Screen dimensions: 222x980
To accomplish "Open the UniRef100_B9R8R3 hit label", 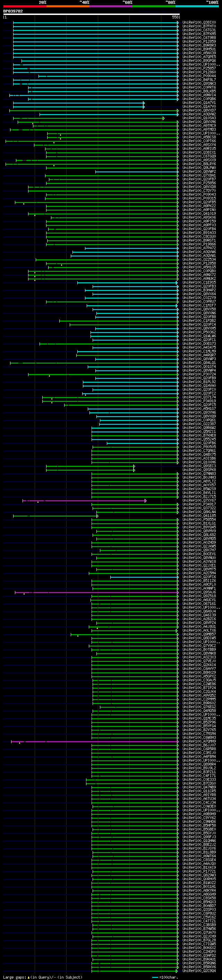I will click(x=199, y=45).
